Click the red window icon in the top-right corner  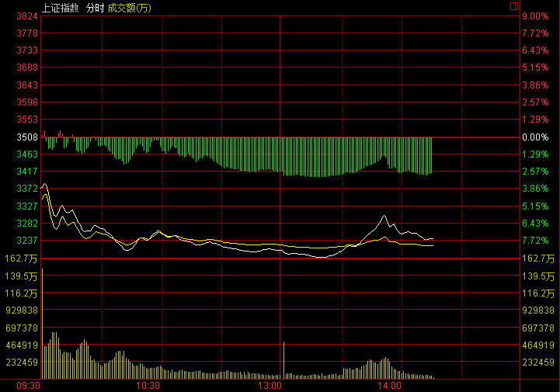(x=513, y=6)
